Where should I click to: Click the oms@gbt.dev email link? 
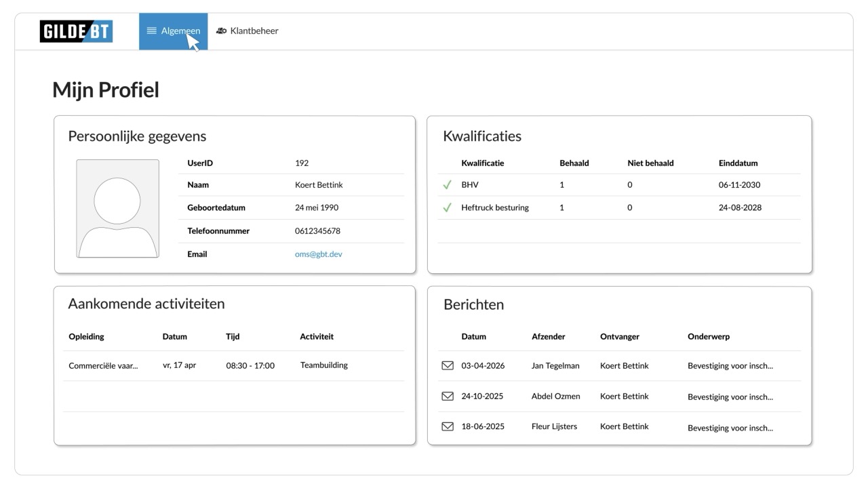tap(319, 254)
